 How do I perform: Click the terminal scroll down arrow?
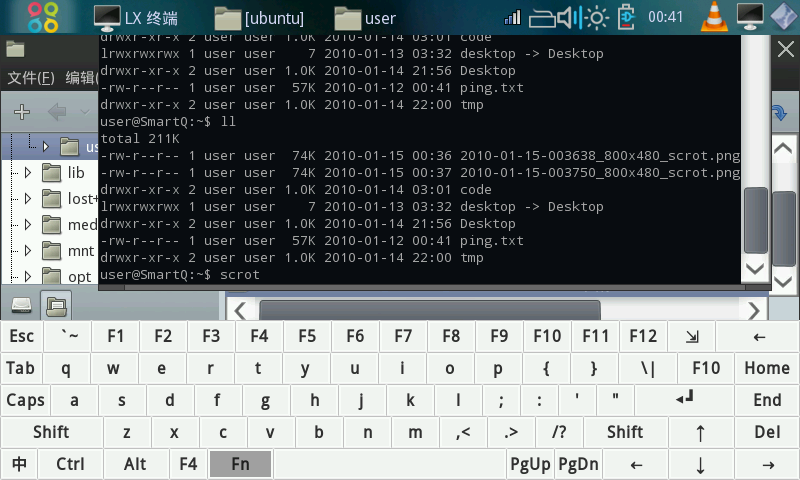(756, 269)
